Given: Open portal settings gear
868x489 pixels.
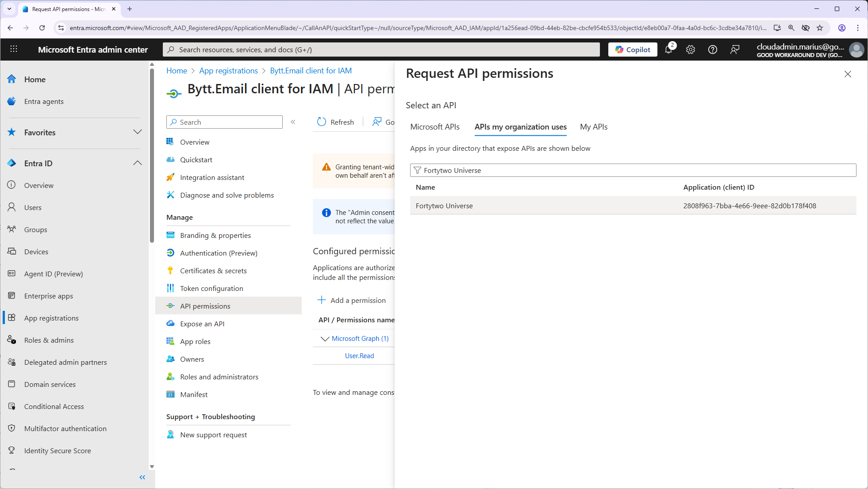Looking at the screenshot, I should tap(690, 50).
